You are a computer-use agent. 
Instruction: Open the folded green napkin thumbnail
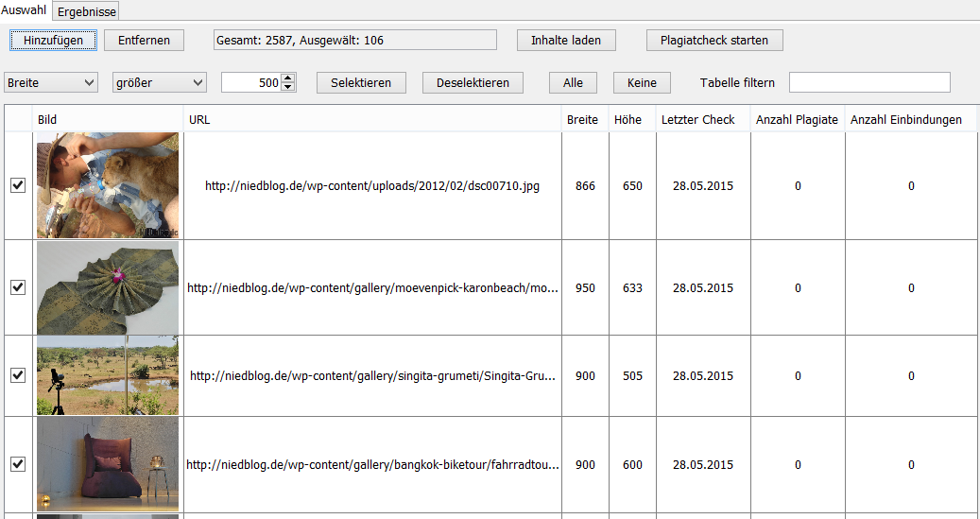(x=108, y=287)
